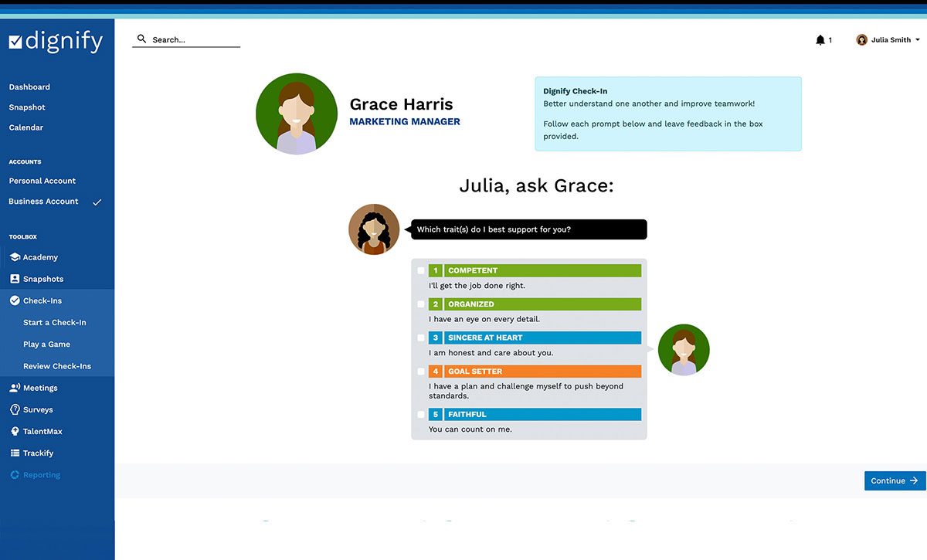Click the Trackify list icon

[x=15, y=453]
